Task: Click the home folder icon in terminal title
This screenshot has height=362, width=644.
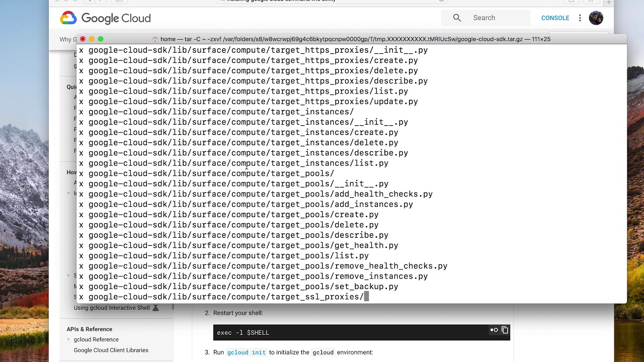Action: click(x=155, y=39)
